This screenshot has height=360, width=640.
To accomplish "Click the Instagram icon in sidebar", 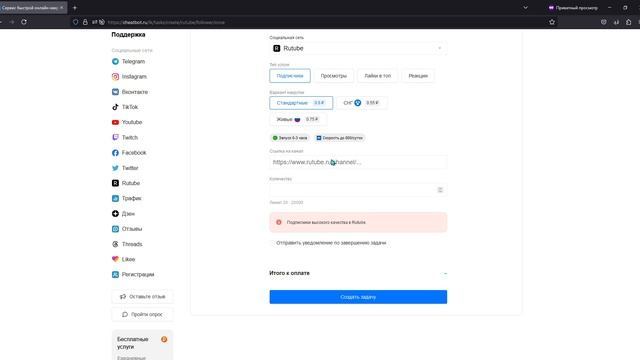I will click(115, 76).
